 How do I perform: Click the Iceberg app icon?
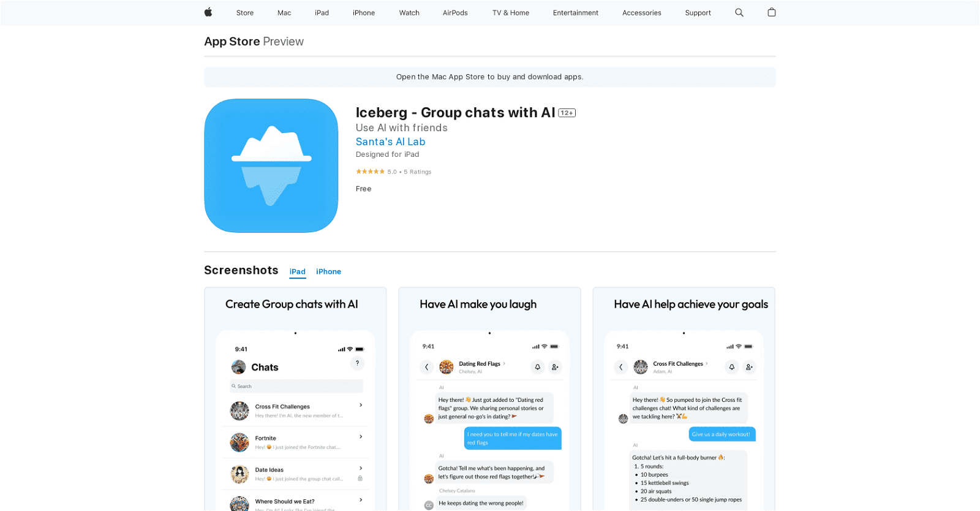[271, 165]
